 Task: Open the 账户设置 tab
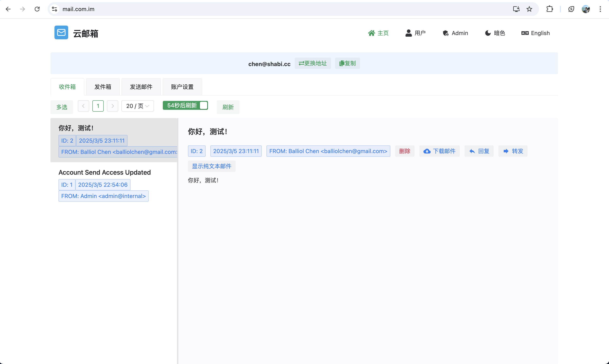(x=182, y=87)
